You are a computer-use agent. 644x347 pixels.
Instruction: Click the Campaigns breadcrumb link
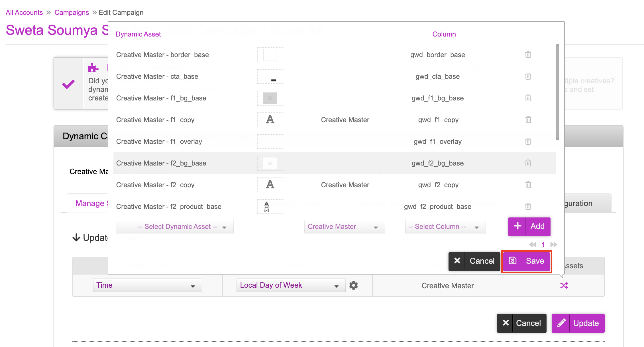72,13
